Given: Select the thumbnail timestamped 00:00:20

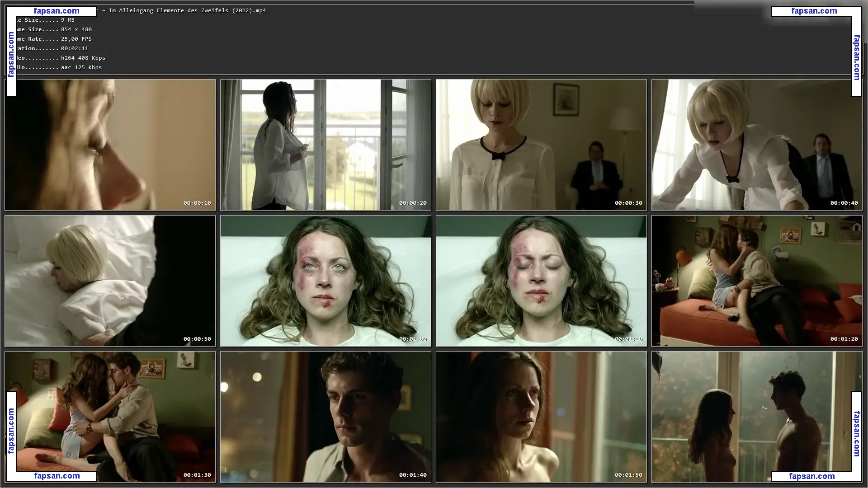Looking at the screenshot, I should pyautogui.click(x=325, y=145).
